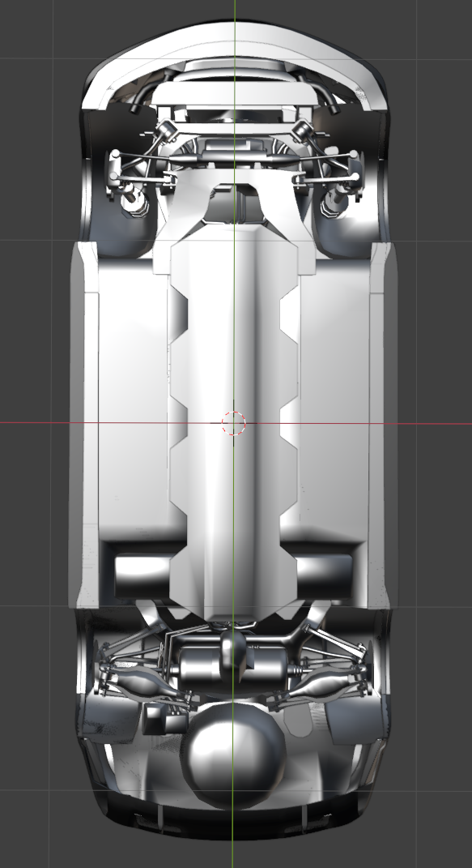Click the dashed red-white 3D cursor circle
The image size is (472, 868).
[x=234, y=424]
